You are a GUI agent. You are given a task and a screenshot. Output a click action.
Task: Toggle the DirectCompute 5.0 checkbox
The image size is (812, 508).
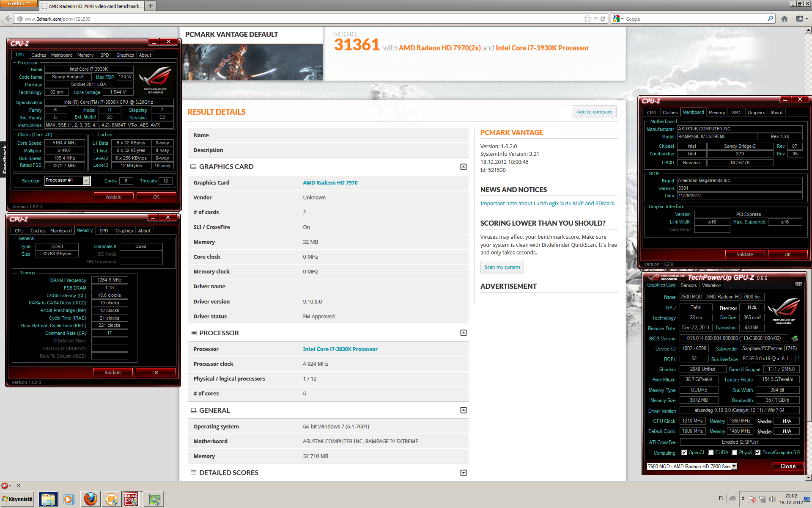click(x=758, y=453)
